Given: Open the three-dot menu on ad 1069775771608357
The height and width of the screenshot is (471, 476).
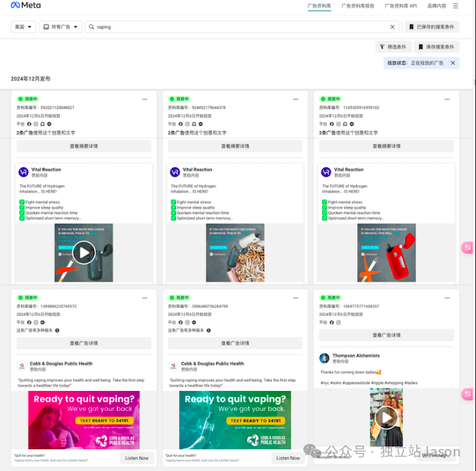Looking at the screenshot, I should pyautogui.click(x=447, y=298).
